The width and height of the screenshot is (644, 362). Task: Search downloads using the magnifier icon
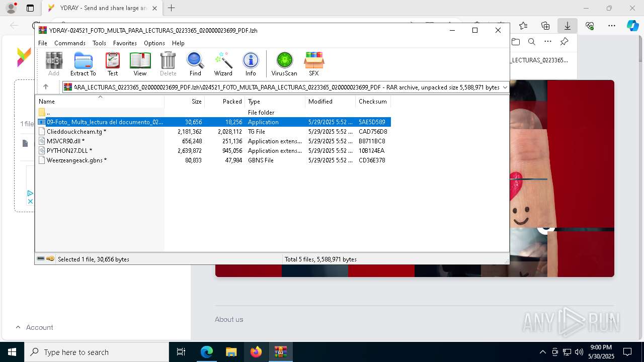click(532, 42)
